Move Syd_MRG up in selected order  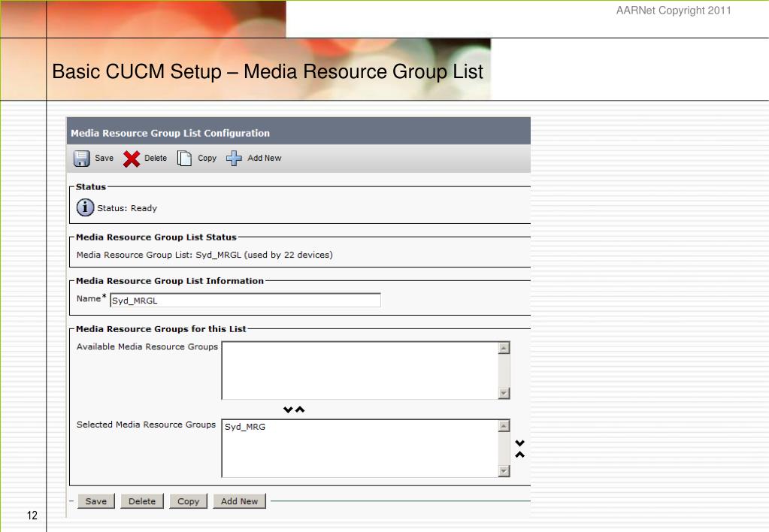click(520, 455)
